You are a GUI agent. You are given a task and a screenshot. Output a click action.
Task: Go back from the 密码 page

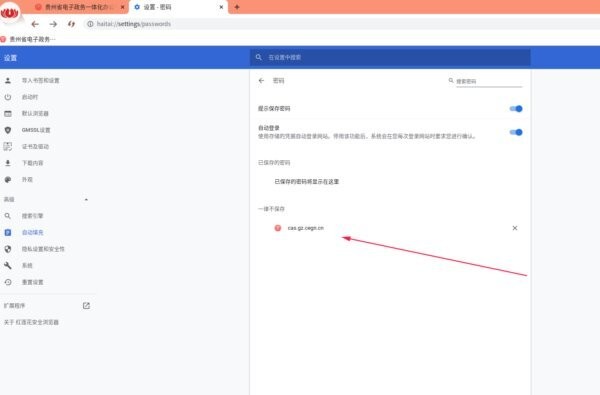click(261, 81)
